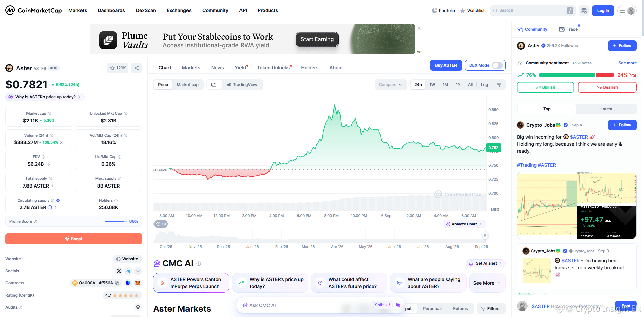
Task: Toggle DEX Mode switch
Action: (497, 65)
